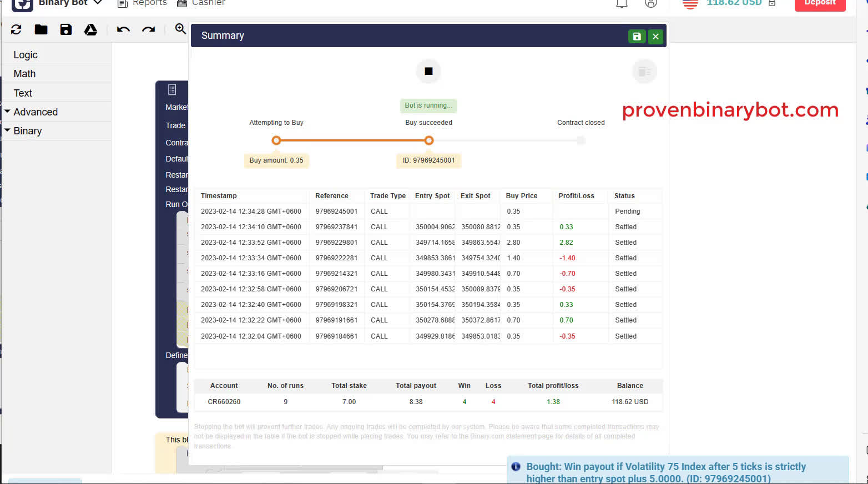Select the Reset workspace icon

click(x=16, y=29)
